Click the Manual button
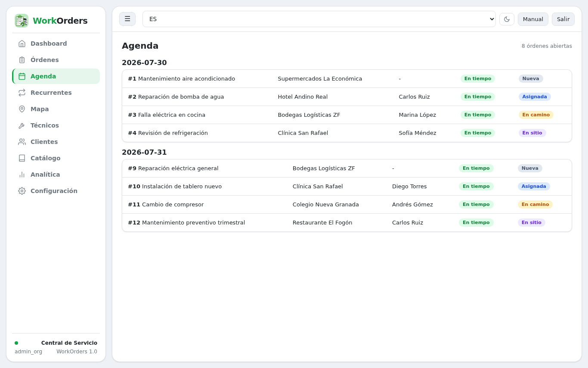Viewport: 588px width, 368px height. pyautogui.click(x=533, y=19)
